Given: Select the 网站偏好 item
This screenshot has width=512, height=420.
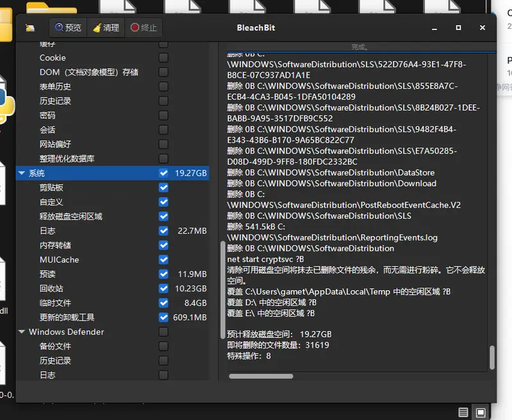Looking at the screenshot, I should [55, 144].
